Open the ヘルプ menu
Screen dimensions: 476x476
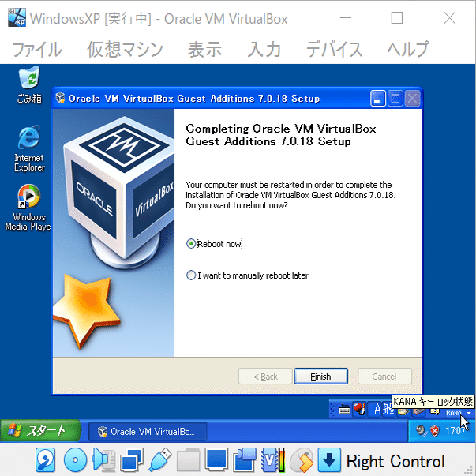pyautogui.click(x=407, y=50)
